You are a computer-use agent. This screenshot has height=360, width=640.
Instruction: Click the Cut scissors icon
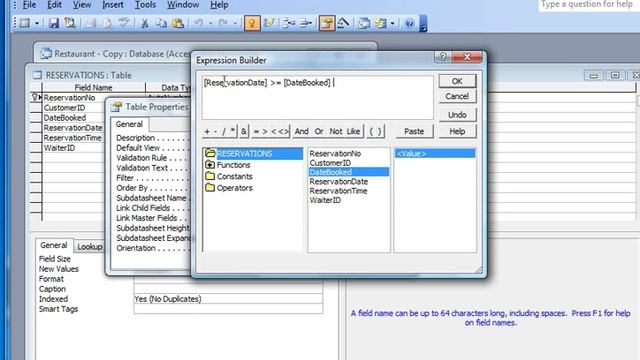(x=144, y=23)
